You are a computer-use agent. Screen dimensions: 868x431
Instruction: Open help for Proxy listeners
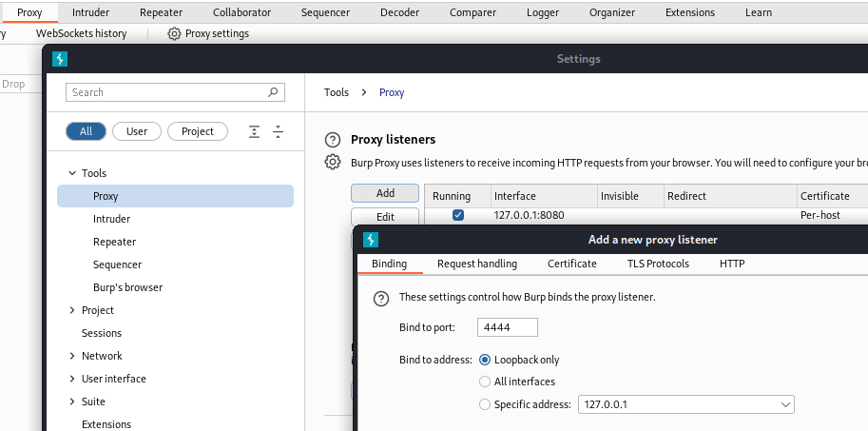pos(332,140)
